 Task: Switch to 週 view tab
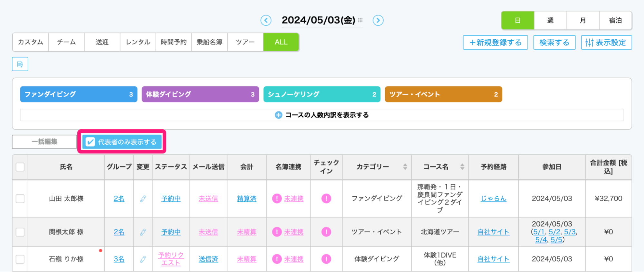(x=550, y=21)
